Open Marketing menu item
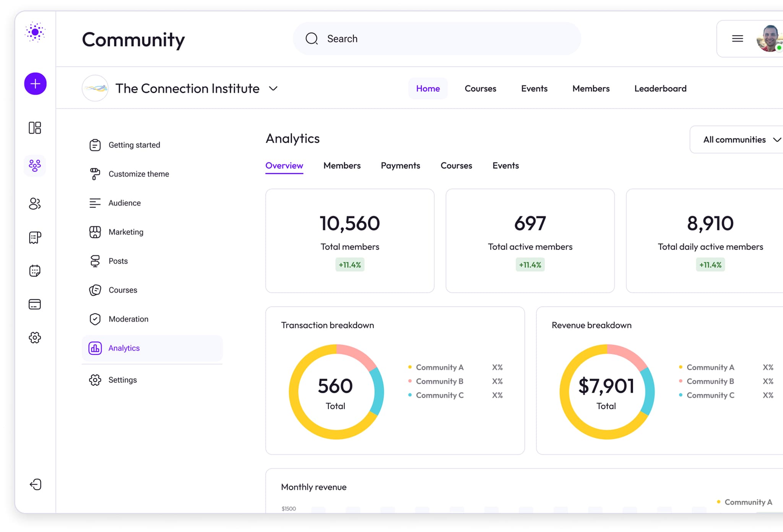Screen dimensions: 783x532 click(152, 232)
